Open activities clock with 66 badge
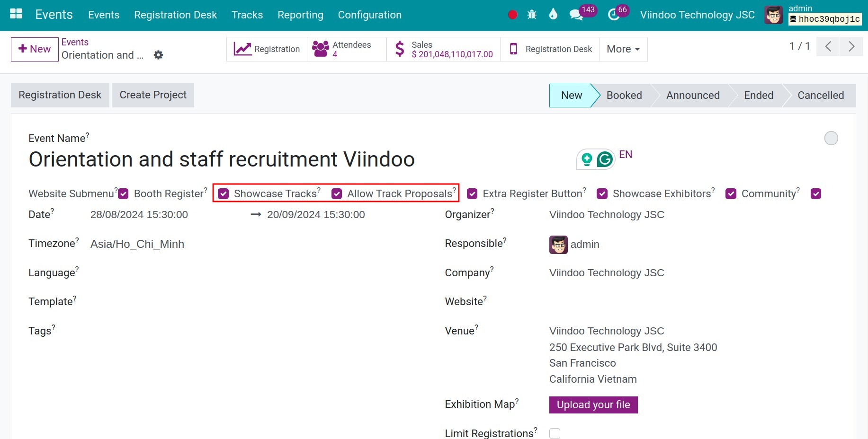868x439 pixels. 614,15
